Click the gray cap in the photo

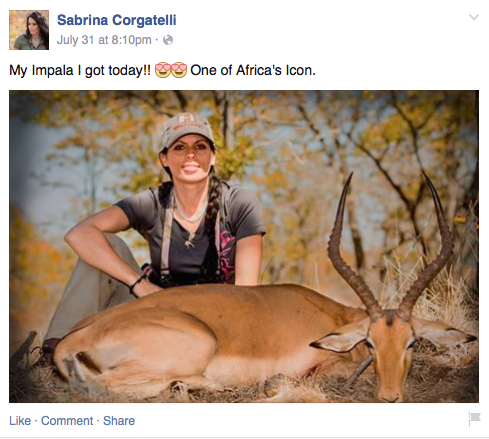pyautogui.click(x=187, y=128)
